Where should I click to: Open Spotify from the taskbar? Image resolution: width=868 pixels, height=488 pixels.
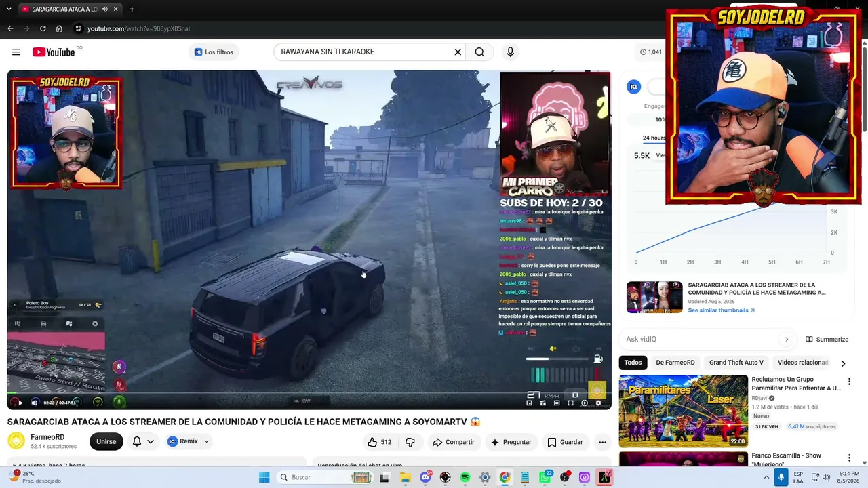point(465,477)
